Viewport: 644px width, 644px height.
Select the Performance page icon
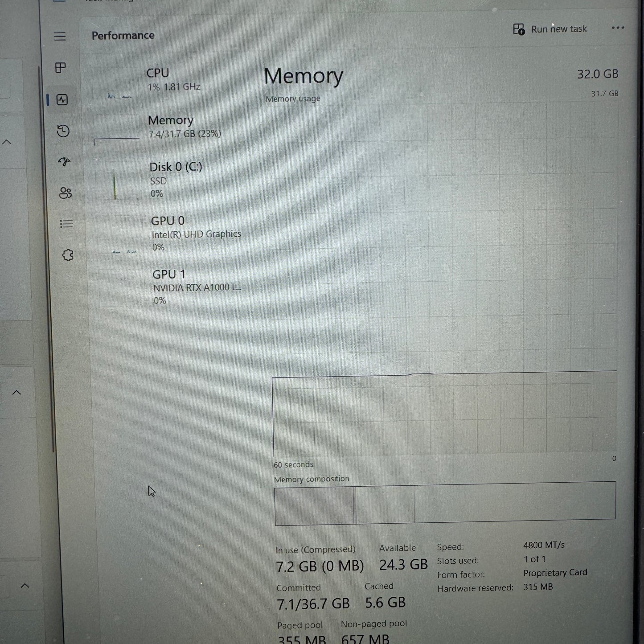point(62,100)
